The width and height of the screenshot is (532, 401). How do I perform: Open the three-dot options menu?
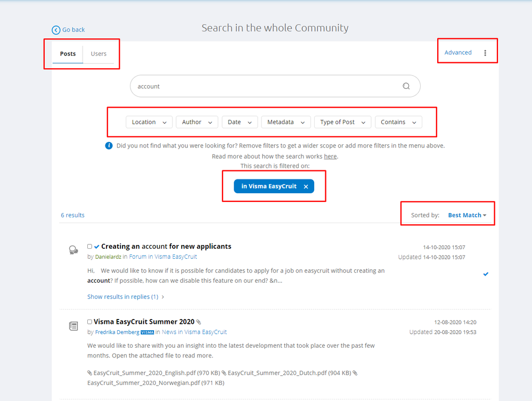coord(485,53)
